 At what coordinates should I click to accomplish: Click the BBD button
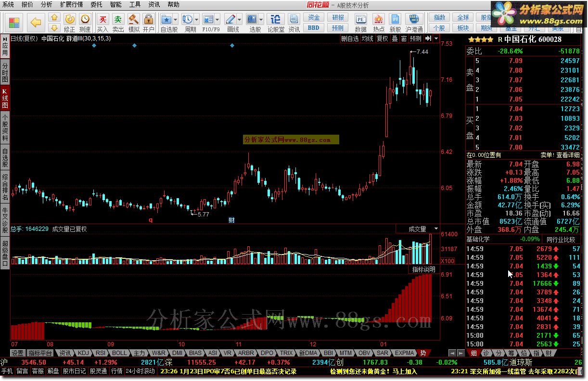point(314,28)
